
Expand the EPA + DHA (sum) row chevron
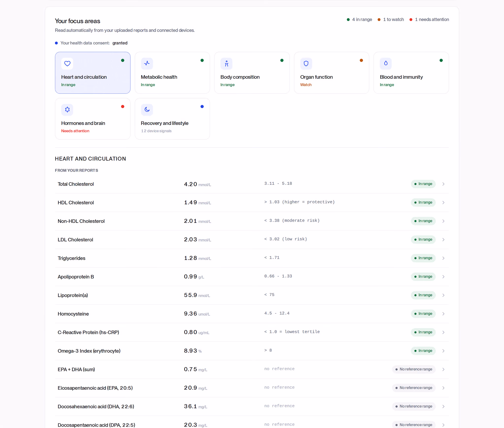[x=443, y=369]
